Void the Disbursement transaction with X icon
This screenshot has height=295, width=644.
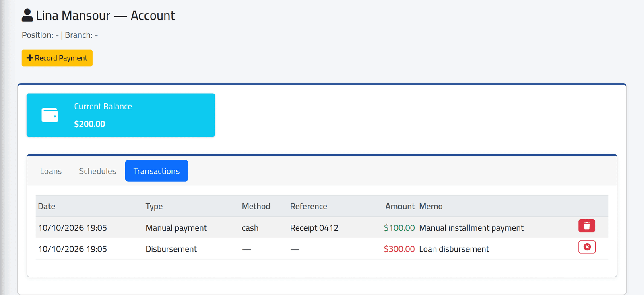point(587,247)
